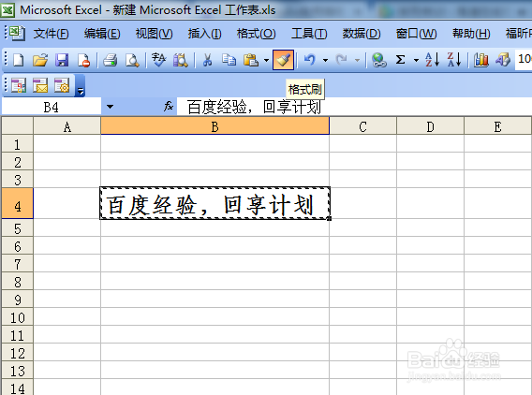Select row 10 header
532x395 pixels.
[x=17, y=317]
